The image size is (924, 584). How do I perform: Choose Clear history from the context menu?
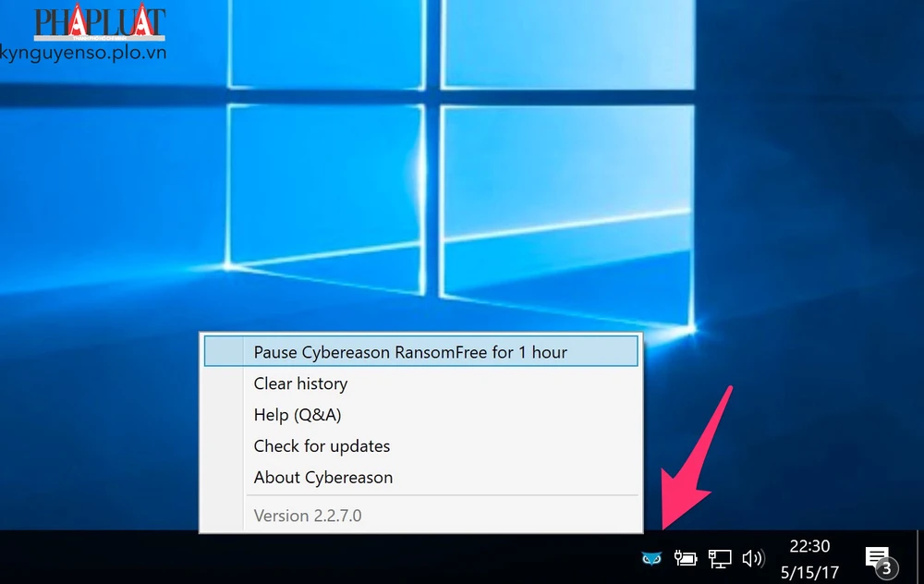pos(420,383)
